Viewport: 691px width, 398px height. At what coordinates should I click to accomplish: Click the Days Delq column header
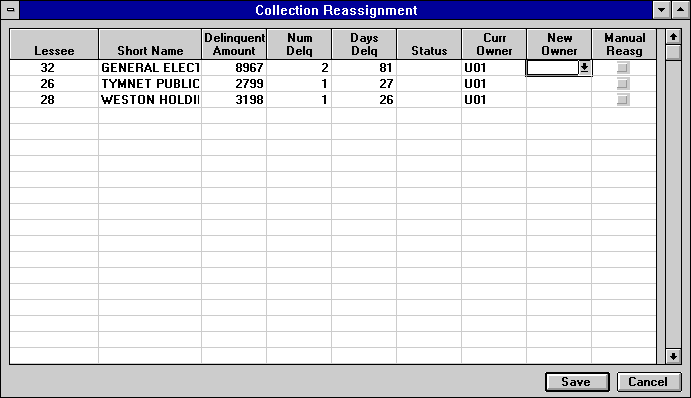[x=364, y=44]
